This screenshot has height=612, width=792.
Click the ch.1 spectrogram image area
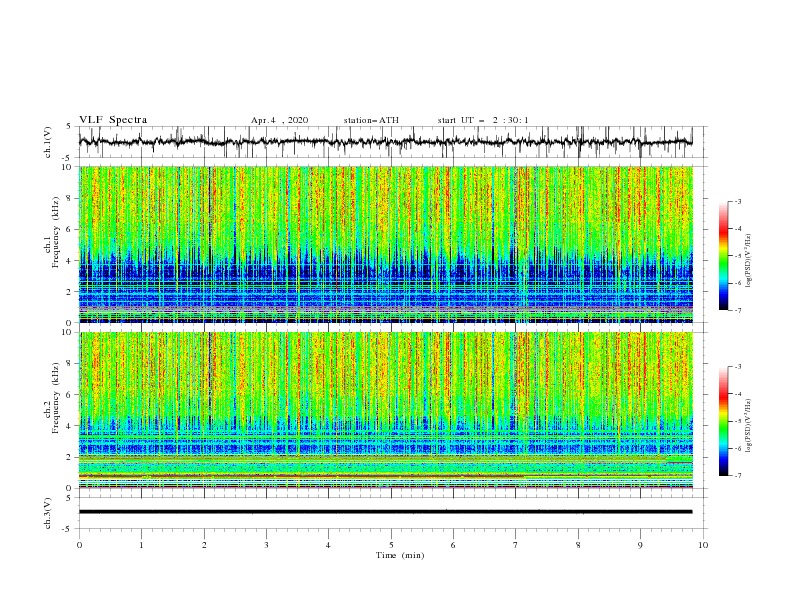point(385,244)
